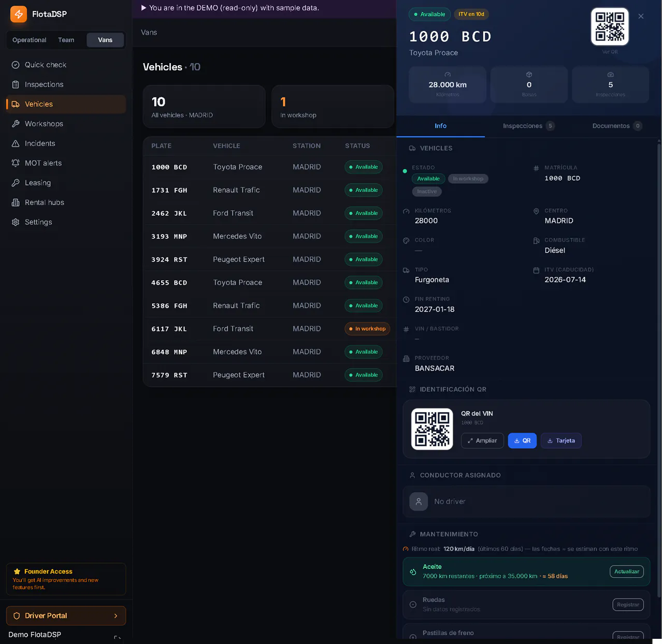Open Settings from the sidebar
This screenshot has height=644, width=662.
(x=66, y=222)
